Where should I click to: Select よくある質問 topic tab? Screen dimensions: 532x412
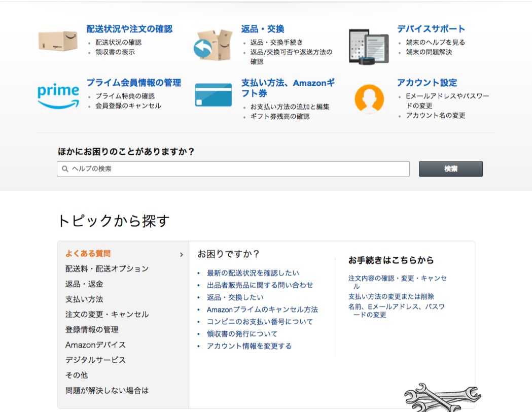point(88,254)
